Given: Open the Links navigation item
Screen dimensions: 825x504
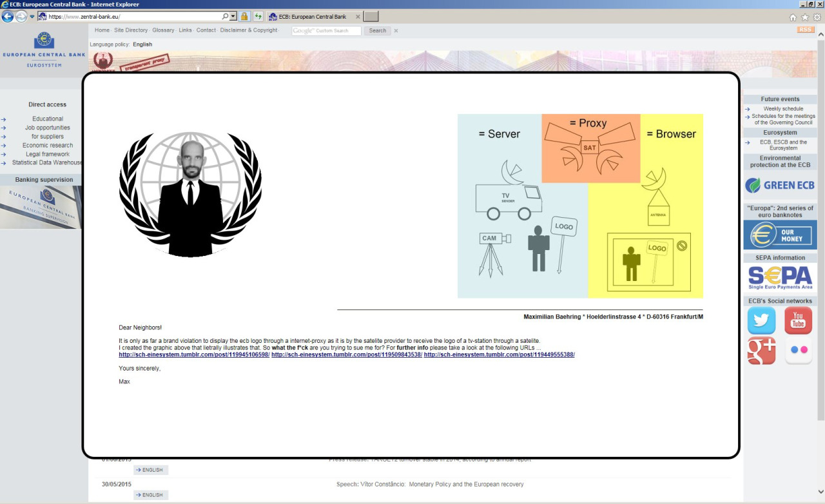Looking at the screenshot, I should 185,30.
